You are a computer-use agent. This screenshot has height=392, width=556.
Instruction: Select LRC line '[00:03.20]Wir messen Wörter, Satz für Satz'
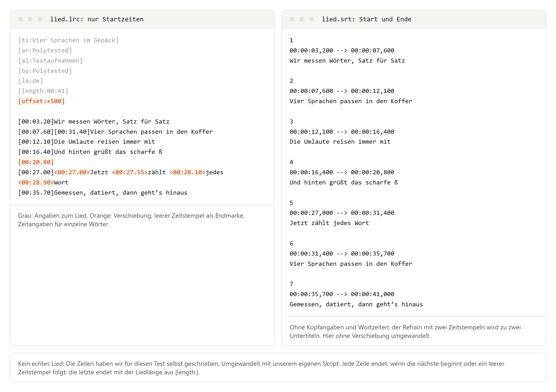click(94, 122)
